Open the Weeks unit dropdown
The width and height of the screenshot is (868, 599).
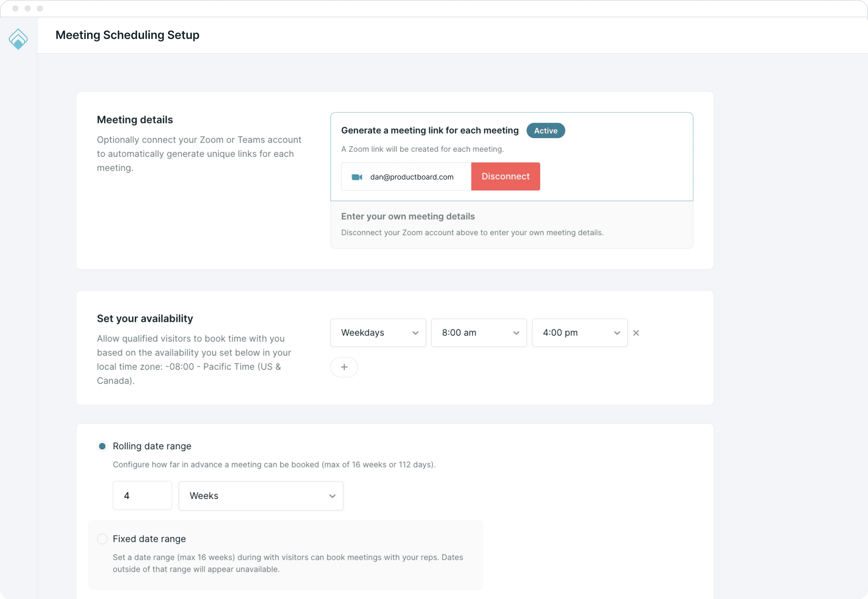261,496
